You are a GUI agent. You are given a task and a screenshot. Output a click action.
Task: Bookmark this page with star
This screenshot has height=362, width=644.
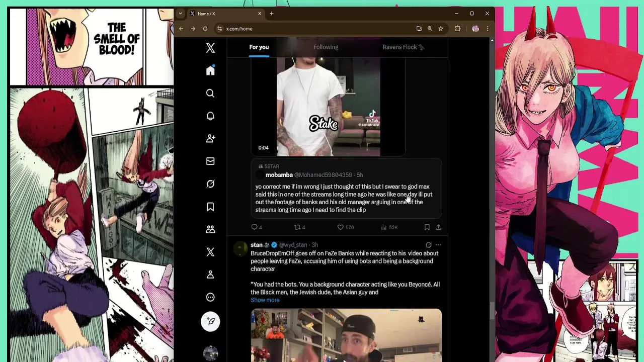[x=441, y=29]
